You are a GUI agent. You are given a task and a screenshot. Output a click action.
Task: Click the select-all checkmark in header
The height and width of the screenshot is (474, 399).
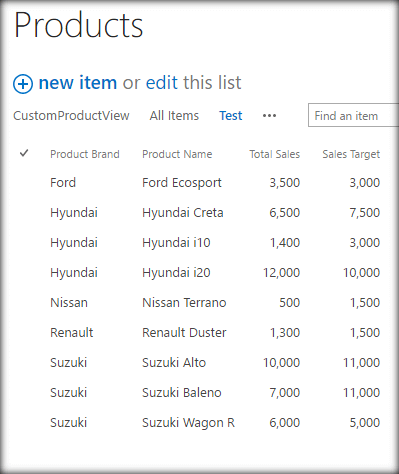tap(24, 153)
